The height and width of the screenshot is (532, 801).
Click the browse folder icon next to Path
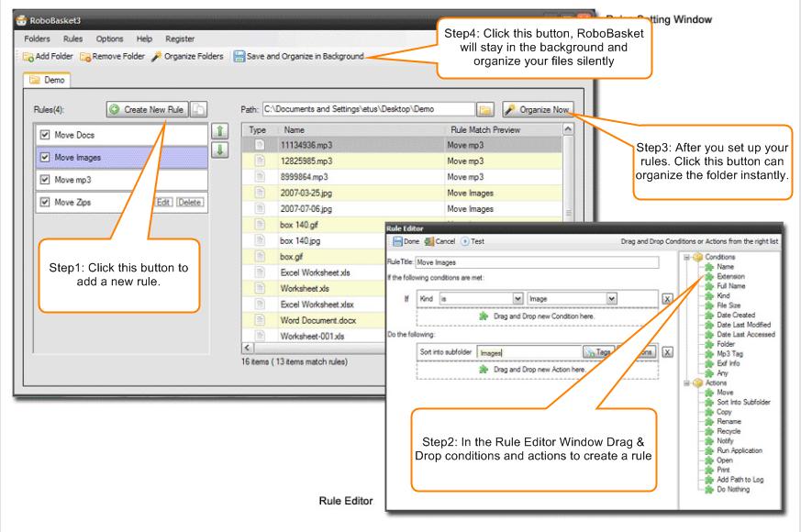[485, 109]
